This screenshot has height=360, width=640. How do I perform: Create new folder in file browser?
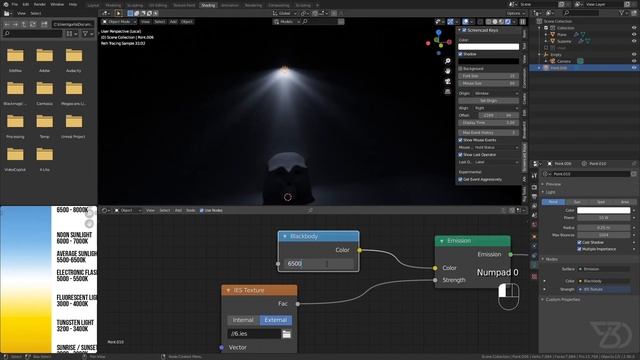(x=44, y=24)
